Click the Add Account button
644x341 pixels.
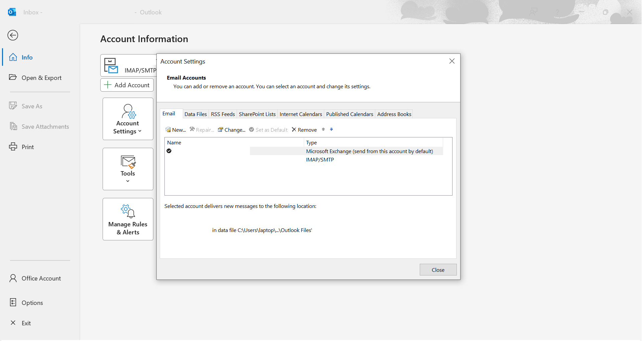[127, 85]
